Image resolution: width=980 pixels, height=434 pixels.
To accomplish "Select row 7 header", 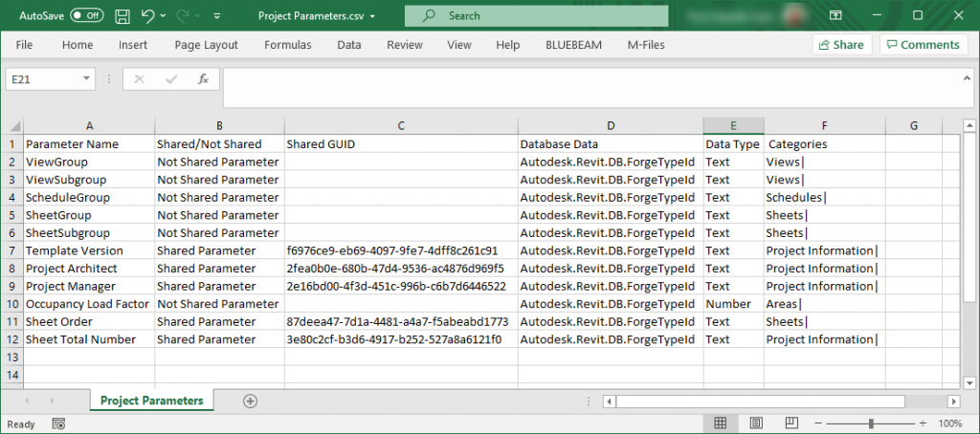I will click(12, 250).
